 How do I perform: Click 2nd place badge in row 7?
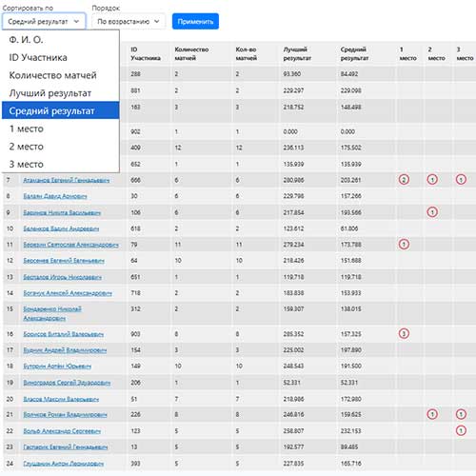coord(432,180)
